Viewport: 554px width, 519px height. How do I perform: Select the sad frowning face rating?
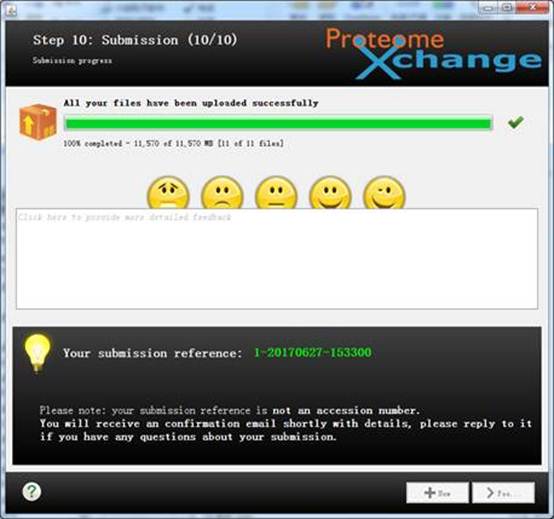tap(222, 193)
